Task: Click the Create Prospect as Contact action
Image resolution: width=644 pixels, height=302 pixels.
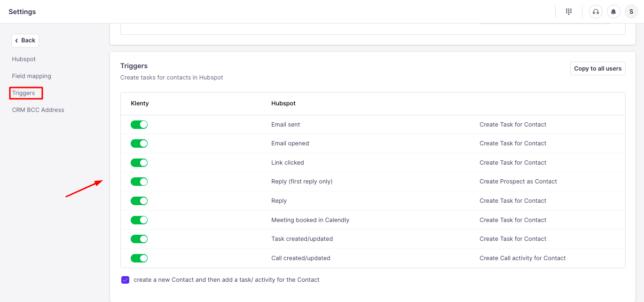Action: click(518, 182)
